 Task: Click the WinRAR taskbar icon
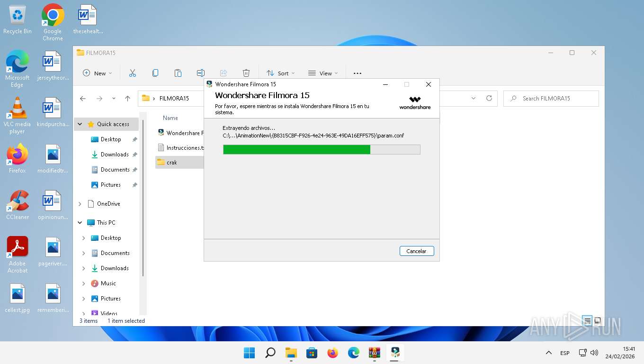click(375, 353)
